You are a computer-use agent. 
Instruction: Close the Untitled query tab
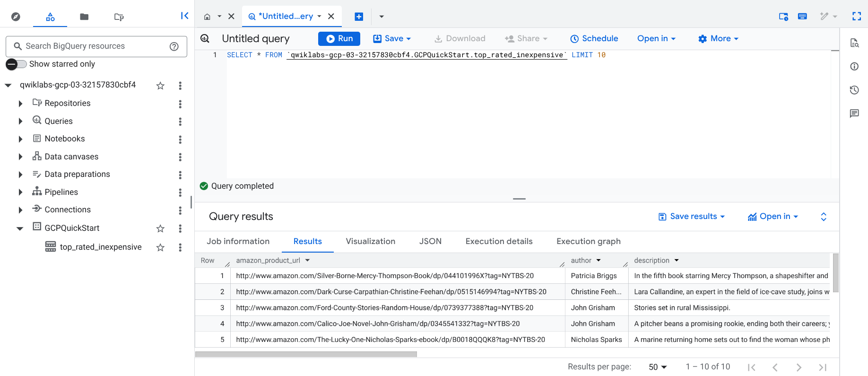[x=331, y=16]
